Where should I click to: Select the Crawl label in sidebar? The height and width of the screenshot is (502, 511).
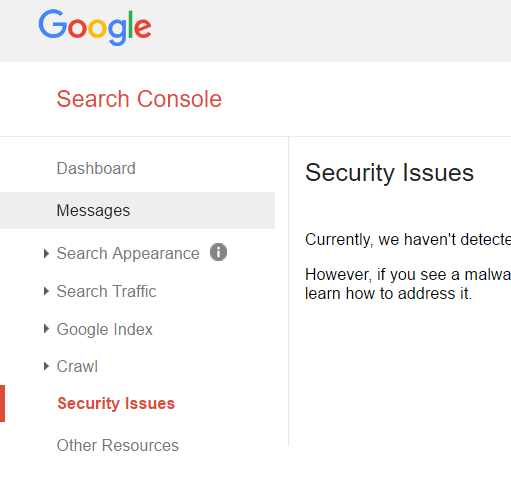click(77, 366)
